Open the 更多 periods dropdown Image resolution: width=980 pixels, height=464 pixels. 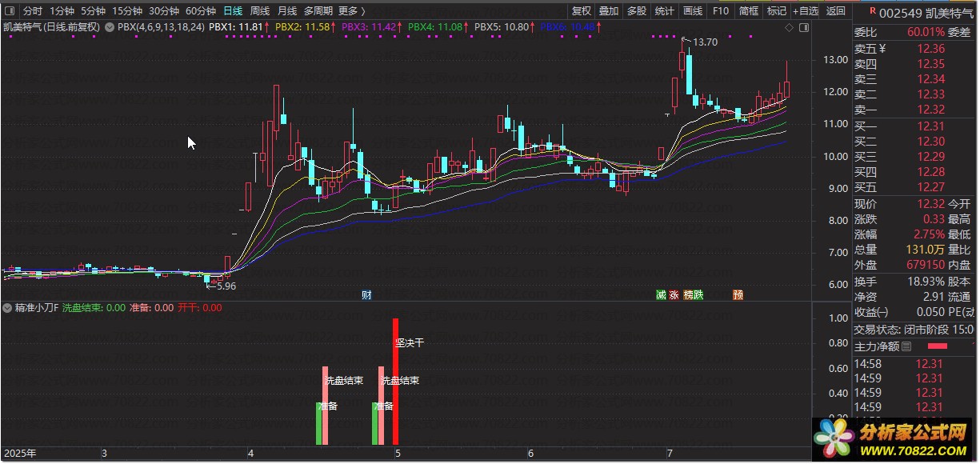click(351, 11)
